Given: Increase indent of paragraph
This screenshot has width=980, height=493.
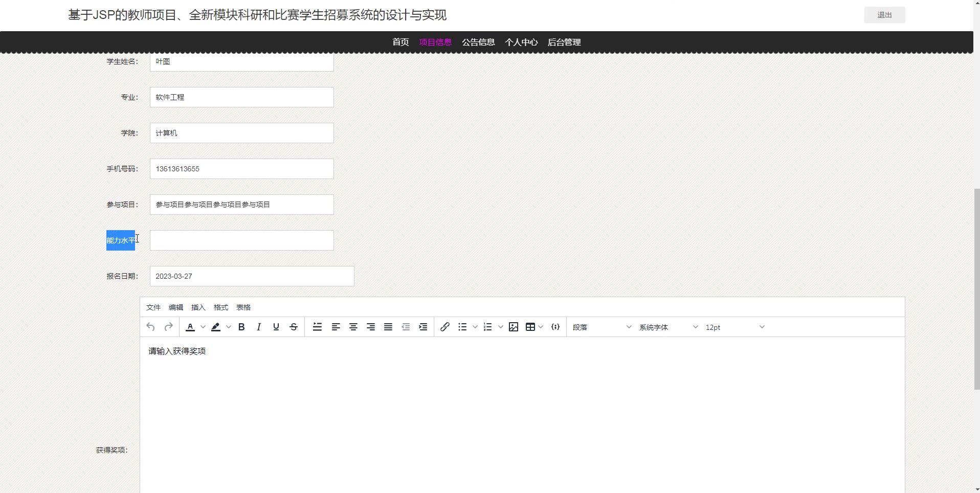Looking at the screenshot, I should (x=423, y=327).
